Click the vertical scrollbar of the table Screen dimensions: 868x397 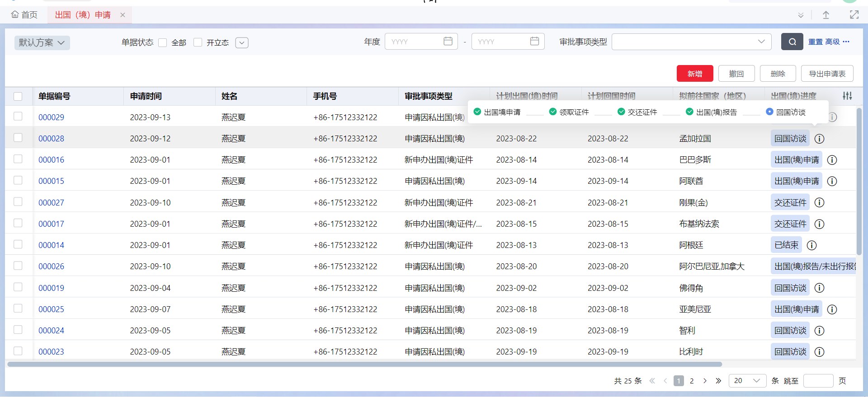859,181
